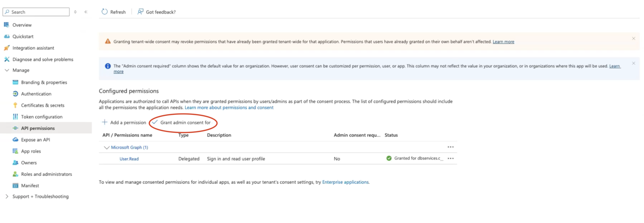This screenshot has width=644, height=223.
Task: Click the plus icon for Add a permission
Action: (x=105, y=122)
